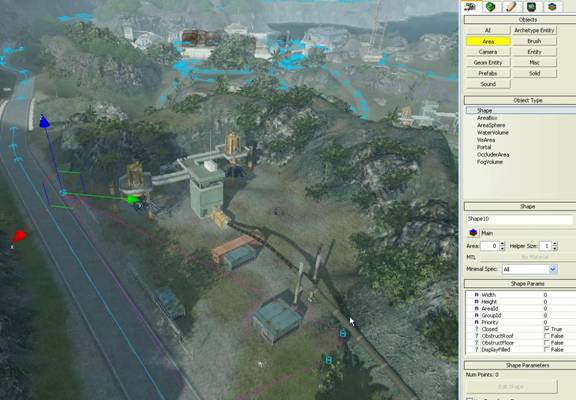Image resolution: width=576 pixels, height=400 pixels.
Task: Select the All objects category button
Action: pyautogui.click(x=488, y=30)
